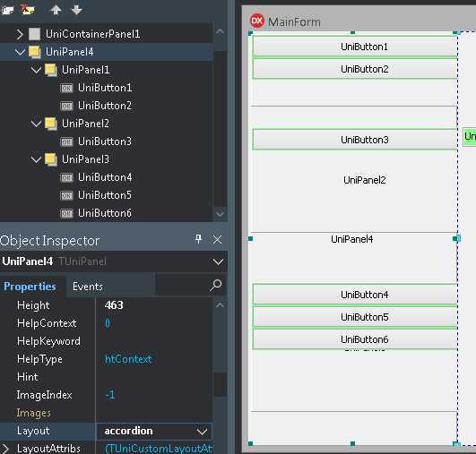This screenshot has width=476, height=454.
Task: Pin the Object Inspector panel
Action: 198,239
